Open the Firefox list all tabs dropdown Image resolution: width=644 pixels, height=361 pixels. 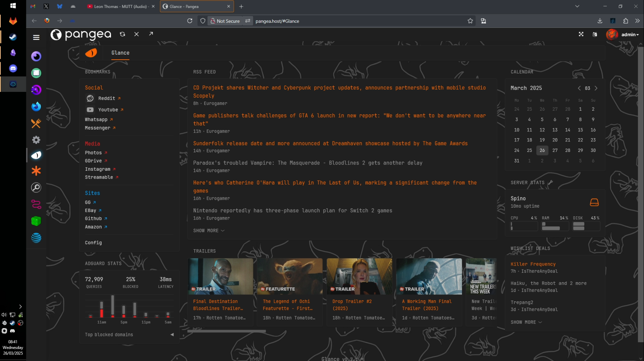(x=577, y=6)
